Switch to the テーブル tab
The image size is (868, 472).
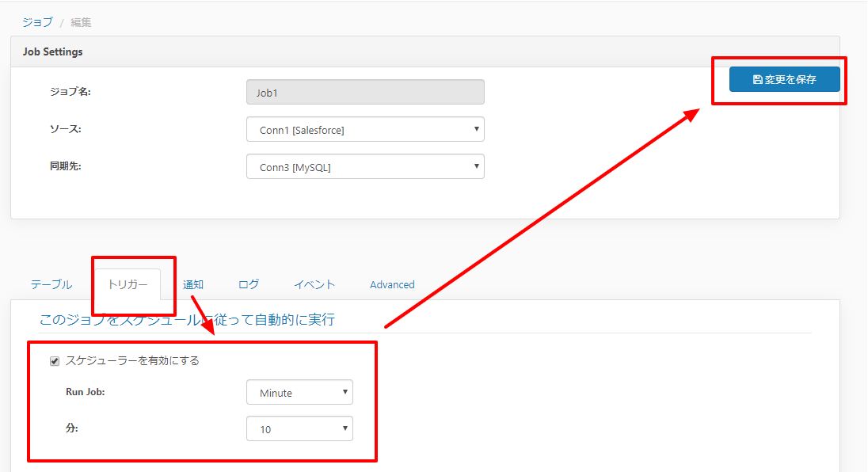click(x=51, y=284)
